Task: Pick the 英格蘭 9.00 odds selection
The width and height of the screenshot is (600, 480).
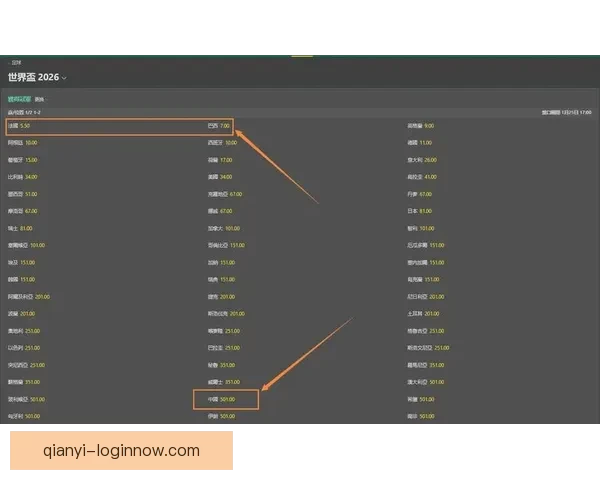Action: (x=421, y=126)
